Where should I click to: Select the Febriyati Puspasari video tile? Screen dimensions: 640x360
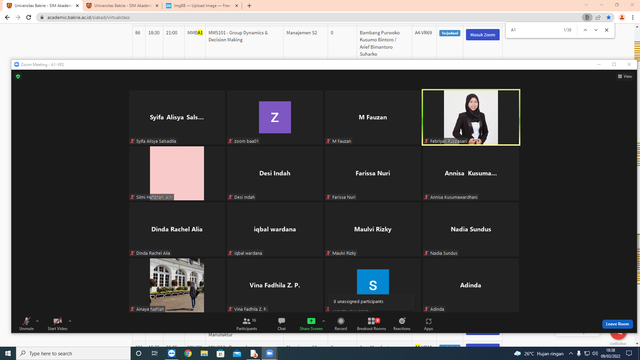471,117
